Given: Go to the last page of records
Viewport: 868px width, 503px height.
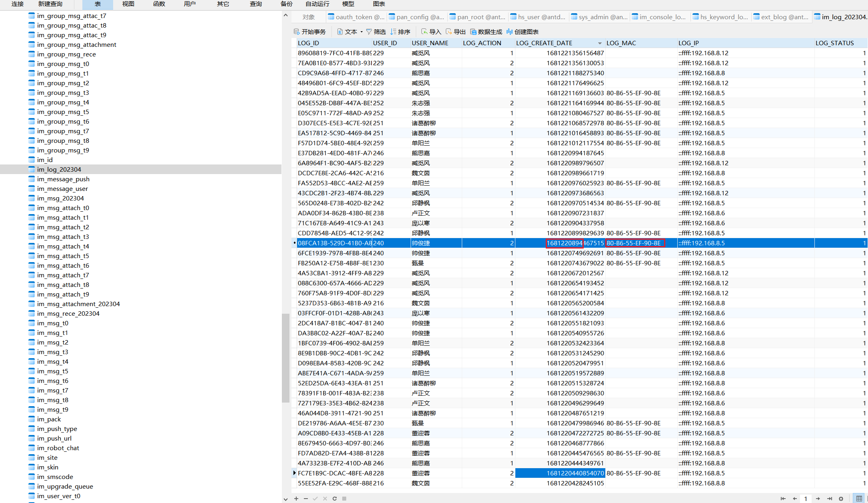Looking at the screenshot, I should [x=830, y=499].
